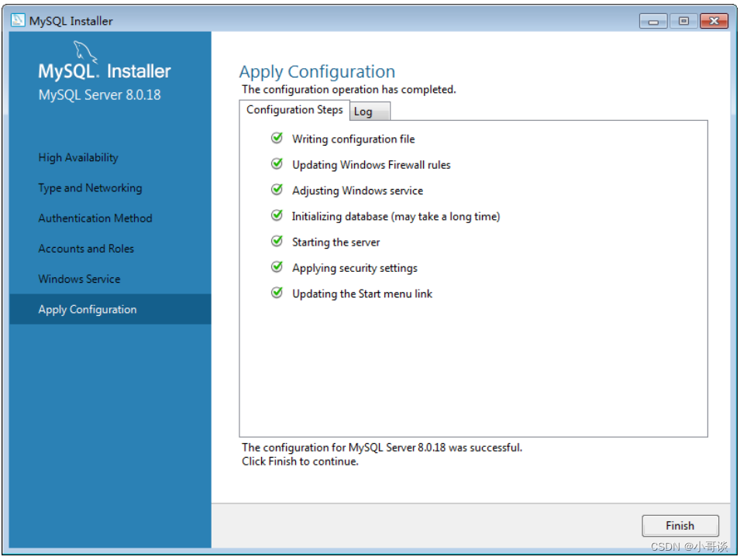Screen dimensions: 740x560
Task: Go to Type and Networking step
Action: [90, 187]
